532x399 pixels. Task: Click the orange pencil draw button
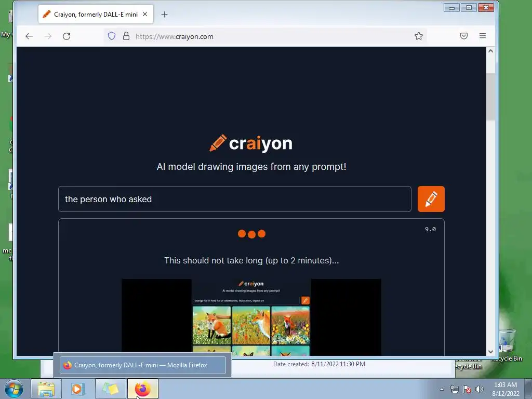(x=431, y=199)
